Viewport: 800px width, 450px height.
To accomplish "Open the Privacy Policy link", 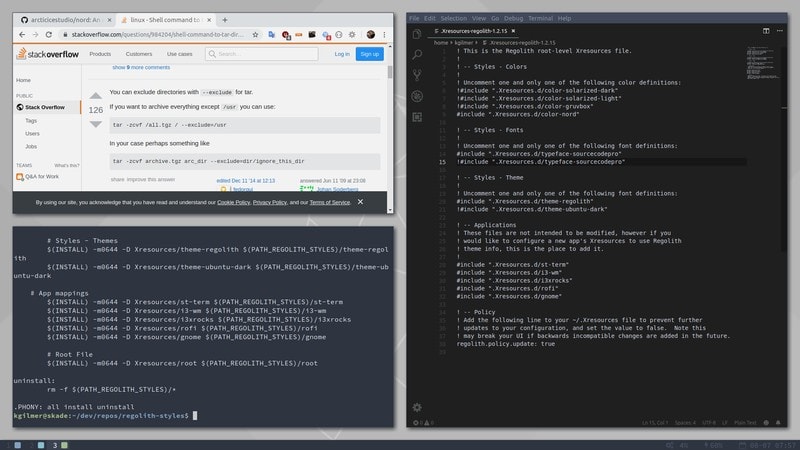I will pos(270,203).
